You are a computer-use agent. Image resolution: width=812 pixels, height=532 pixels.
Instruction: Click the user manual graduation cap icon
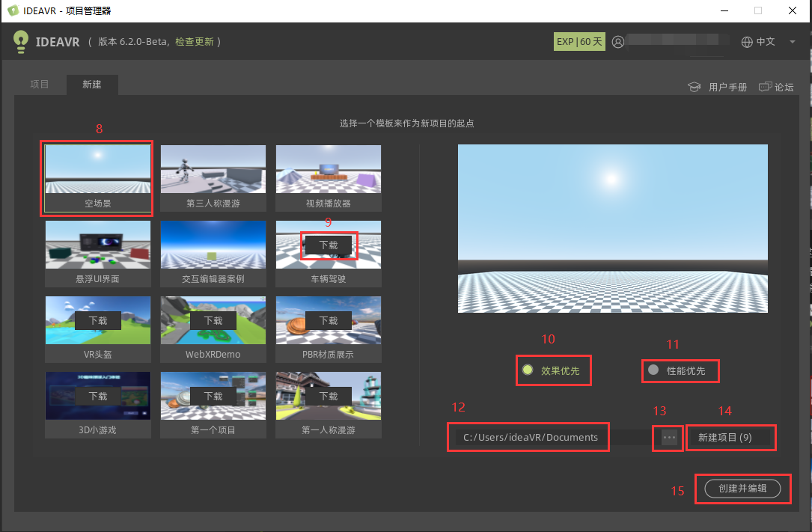[694, 87]
